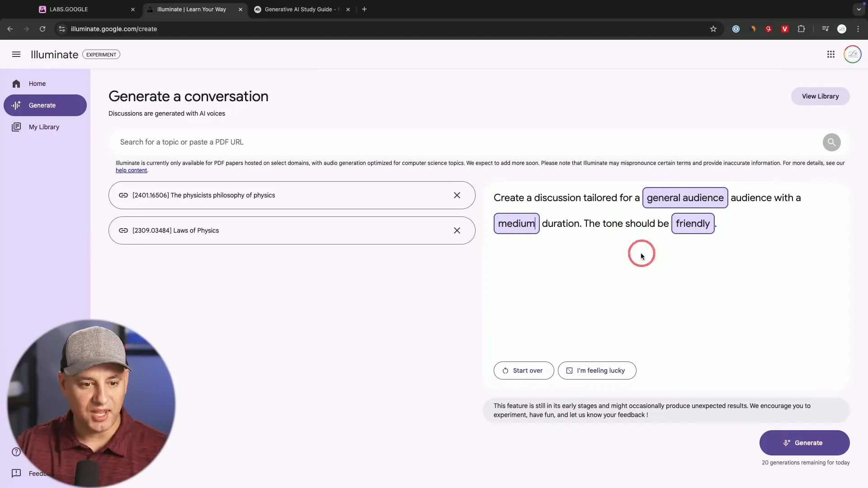Click the EXPERIMENT badge
This screenshot has width=868, height=488.
[x=101, y=55]
